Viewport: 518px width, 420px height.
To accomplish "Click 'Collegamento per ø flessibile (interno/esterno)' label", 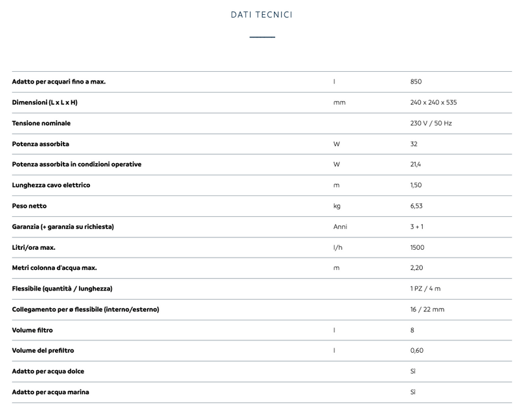I will click(85, 309).
